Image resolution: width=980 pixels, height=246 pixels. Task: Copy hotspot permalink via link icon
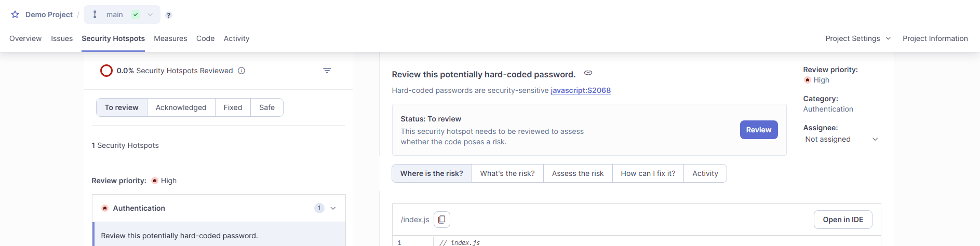(x=588, y=73)
